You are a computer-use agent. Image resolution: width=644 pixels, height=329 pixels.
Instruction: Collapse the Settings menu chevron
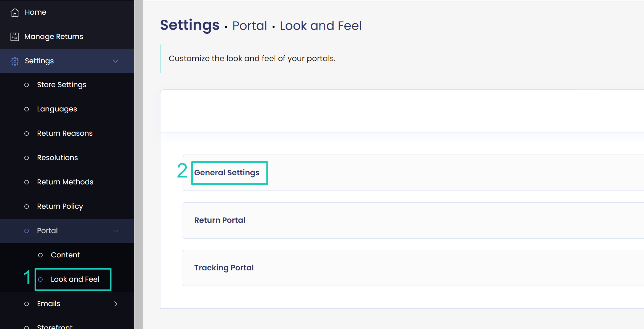pos(116,61)
